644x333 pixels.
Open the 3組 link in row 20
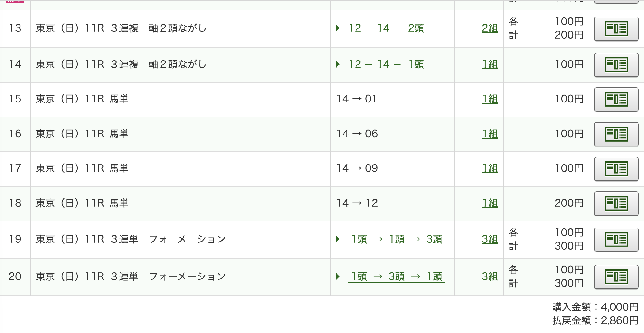click(x=490, y=277)
